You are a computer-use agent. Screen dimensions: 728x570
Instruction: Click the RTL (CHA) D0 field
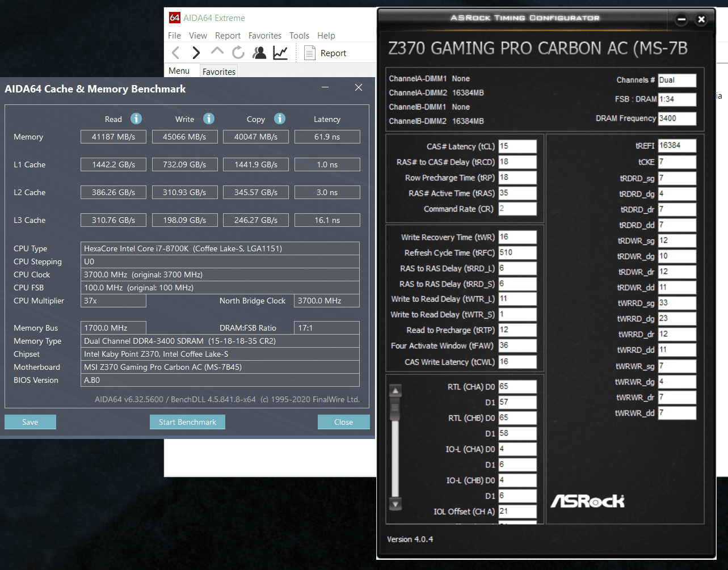tap(517, 387)
